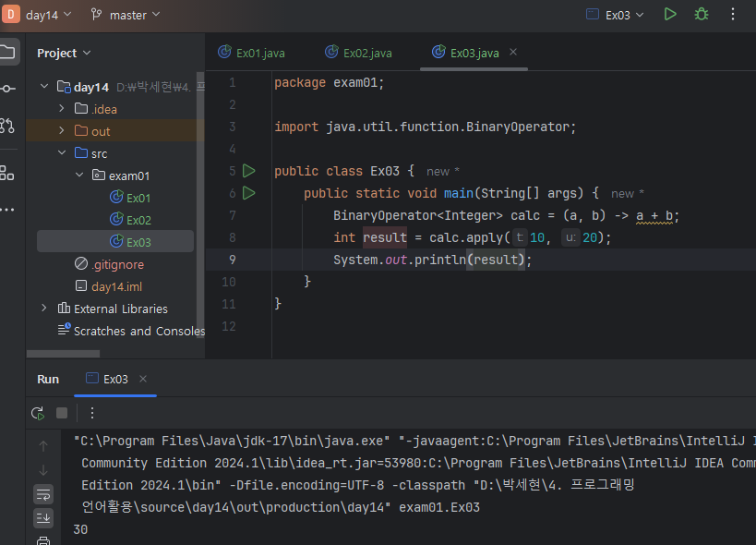Rerun Ex03 in the Run panel
756x545 pixels.
point(38,413)
